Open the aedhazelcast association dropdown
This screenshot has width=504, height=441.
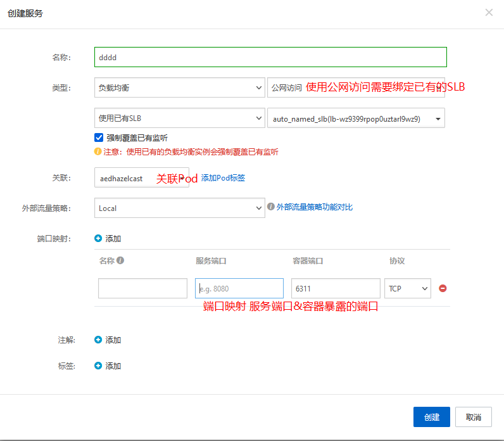tap(141, 179)
